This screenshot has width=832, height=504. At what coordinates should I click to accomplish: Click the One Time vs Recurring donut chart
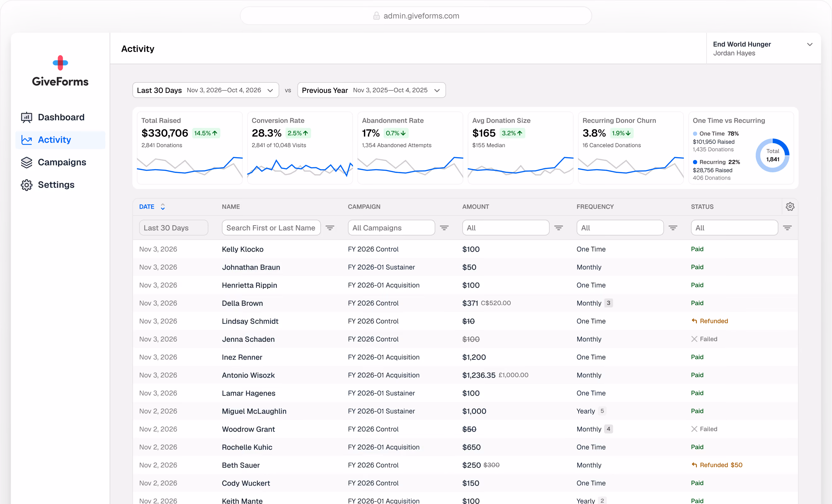pos(772,155)
